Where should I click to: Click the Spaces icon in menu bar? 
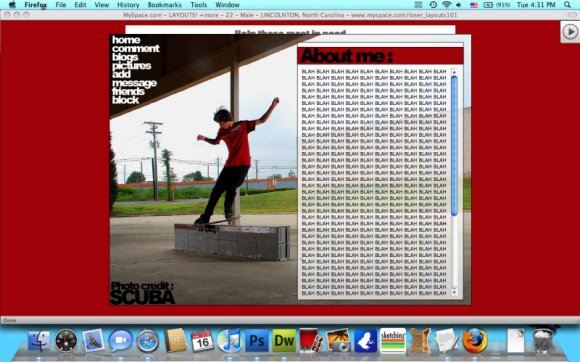tap(418, 5)
